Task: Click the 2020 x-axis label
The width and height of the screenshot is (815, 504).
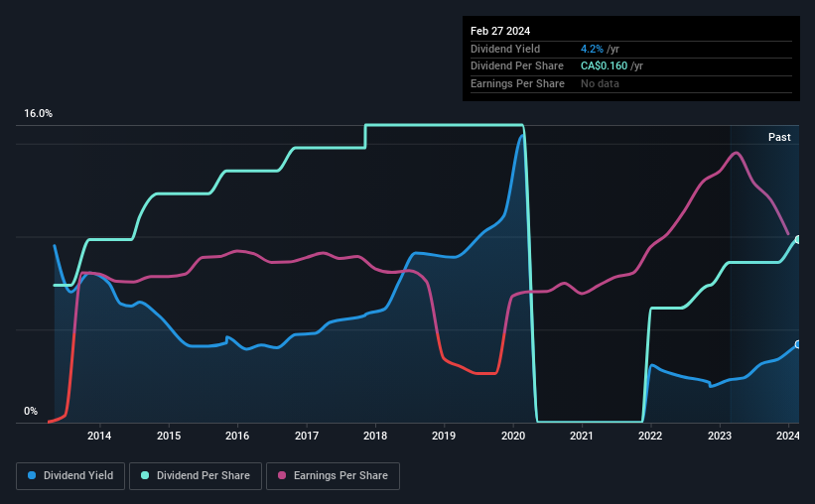Action: (513, 436)
